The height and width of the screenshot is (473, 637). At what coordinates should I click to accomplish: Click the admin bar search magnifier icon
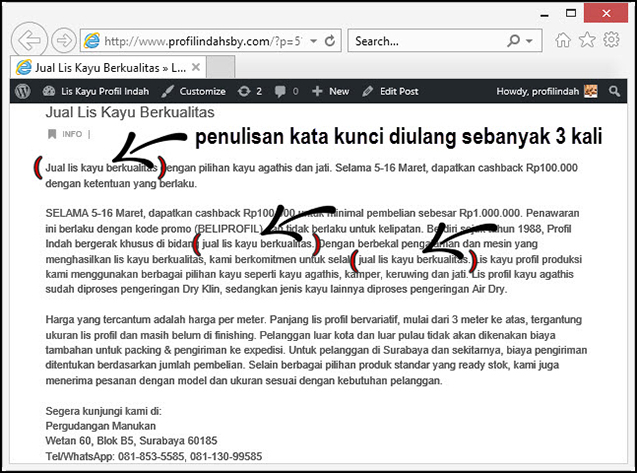click(x=614, y=91)
